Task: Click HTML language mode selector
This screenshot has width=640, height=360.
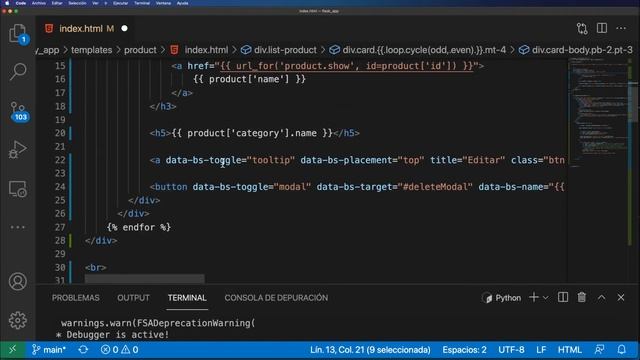Action: coord(569,350)
